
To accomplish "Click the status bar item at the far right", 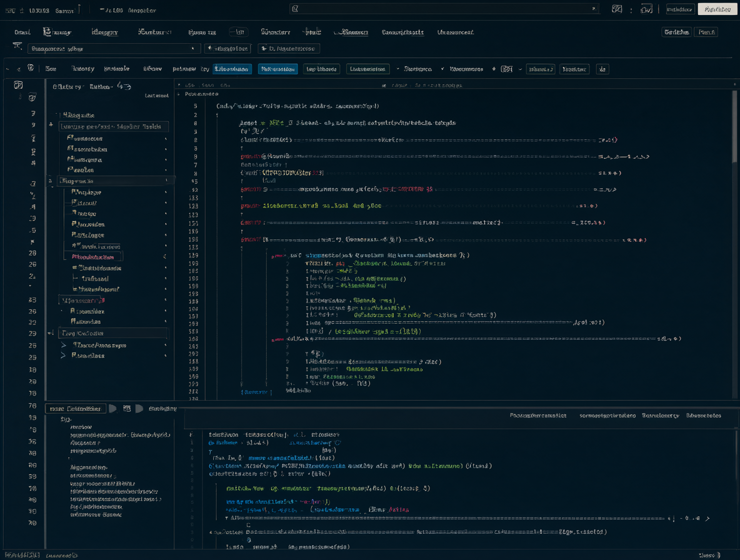I will [709, 555].
